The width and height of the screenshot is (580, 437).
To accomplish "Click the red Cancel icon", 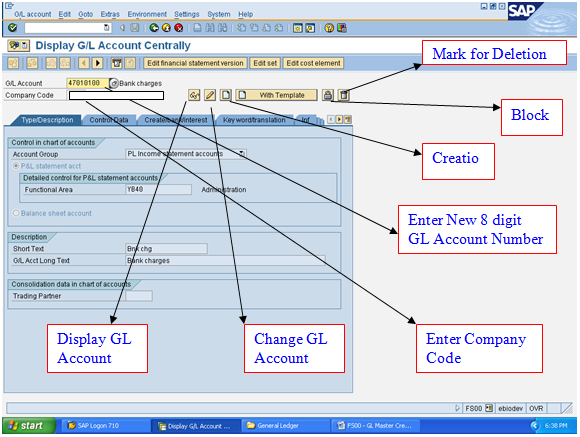I will 179,28.
